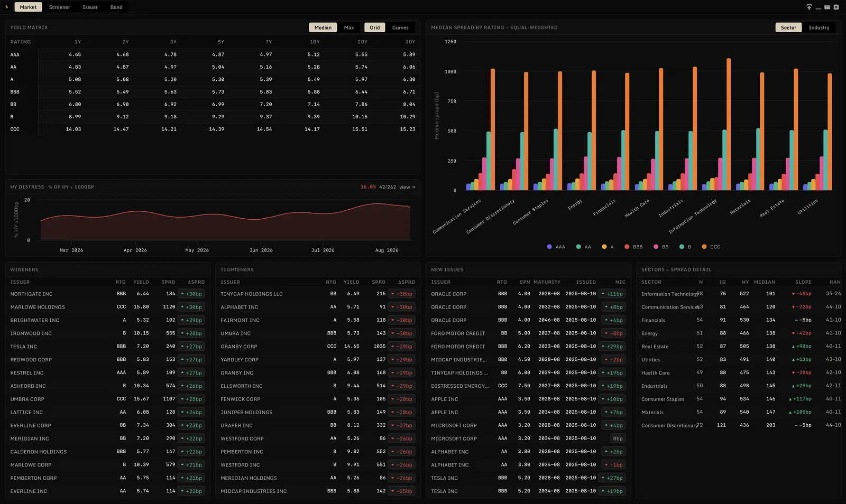Open the Bond tab
Image resolution: width=846 pixels, height=504 pixels.
pyautogui.click(x=116, y=7)
